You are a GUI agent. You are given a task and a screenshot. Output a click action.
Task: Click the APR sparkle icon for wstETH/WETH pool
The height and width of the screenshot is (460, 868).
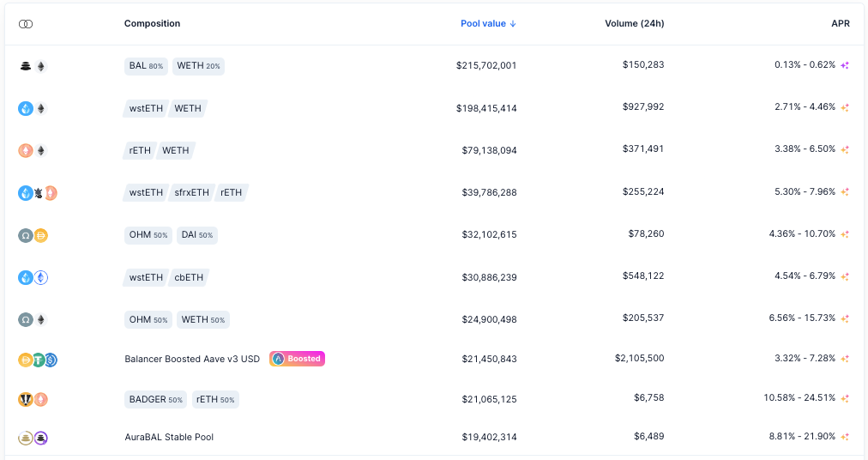coord(845,107)
